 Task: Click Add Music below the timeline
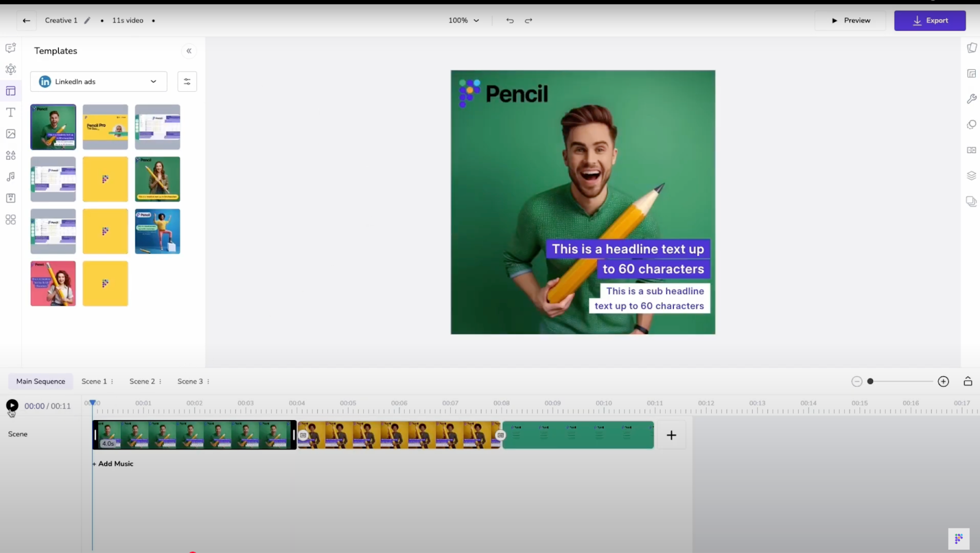click(113, 464)
